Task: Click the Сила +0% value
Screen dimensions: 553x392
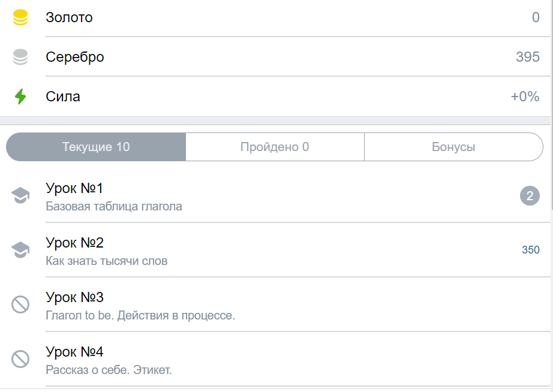Action: coord(525,97)
